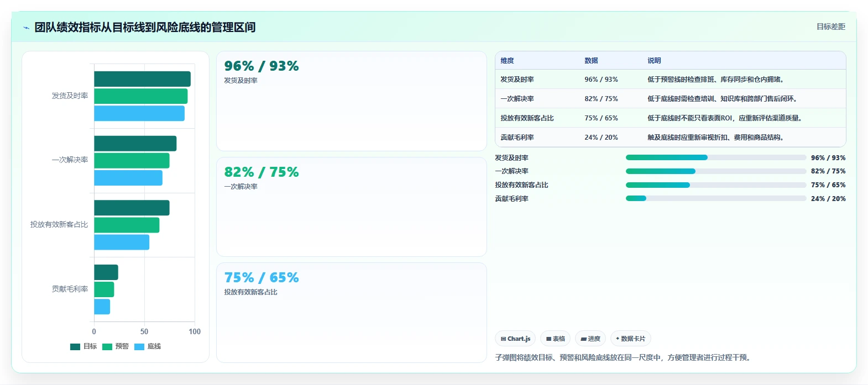Viewport: 868px width, 385px height.
Task: Click the 96% / 93% value by progress bars
Action: (x=828, y=157)
